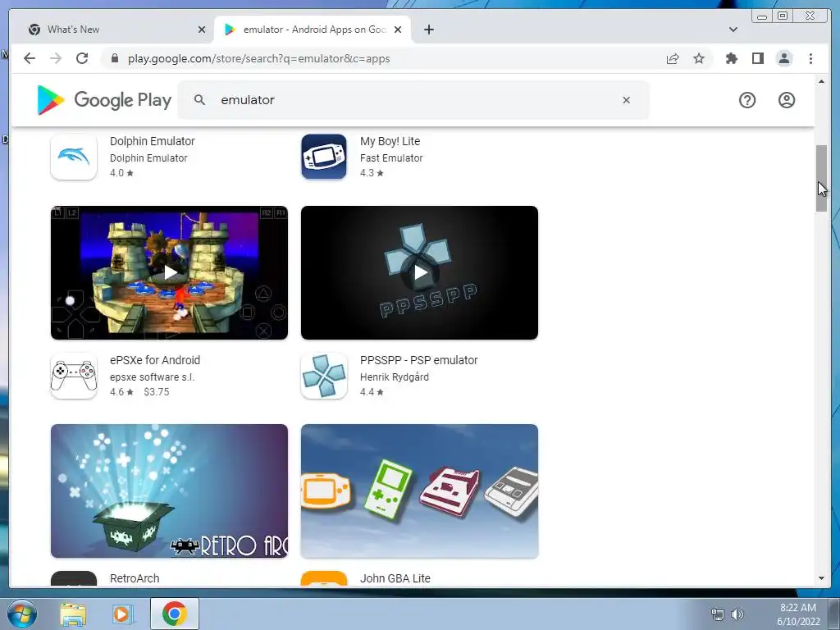Image resolution: width=840 pixels, height=630 pixels.
Task: Open Windows Explorer from taskbar
Action: (x=73, y=614)
